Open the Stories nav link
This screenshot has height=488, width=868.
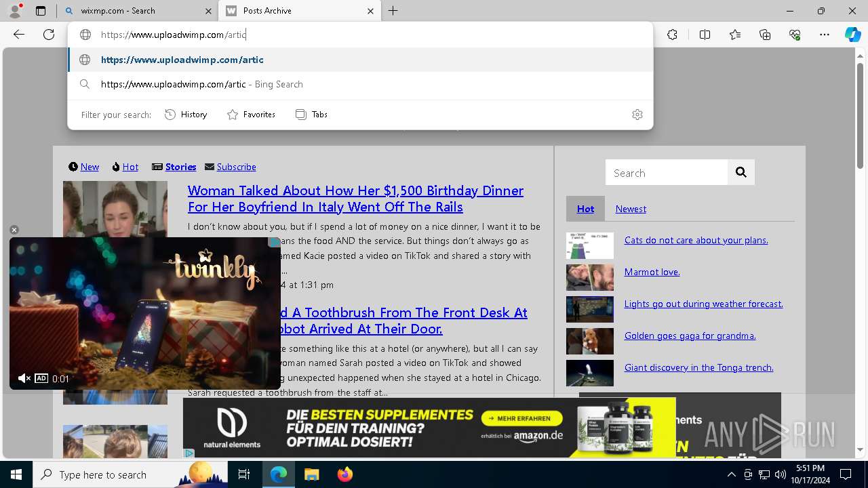click(180, 167)
